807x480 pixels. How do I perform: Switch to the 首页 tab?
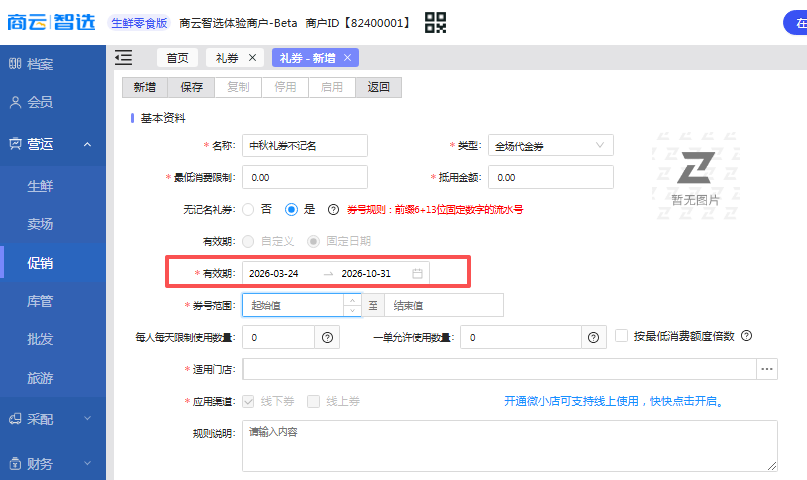(177, 58)
